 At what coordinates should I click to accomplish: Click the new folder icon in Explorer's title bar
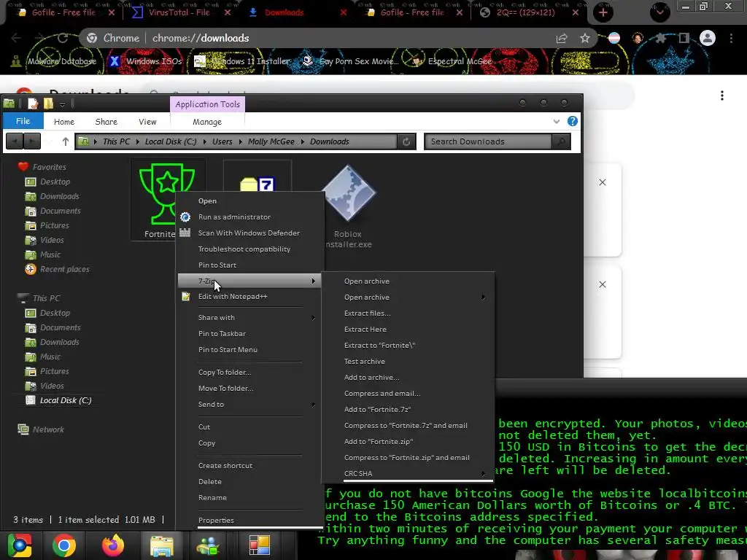tap(48, 104)
